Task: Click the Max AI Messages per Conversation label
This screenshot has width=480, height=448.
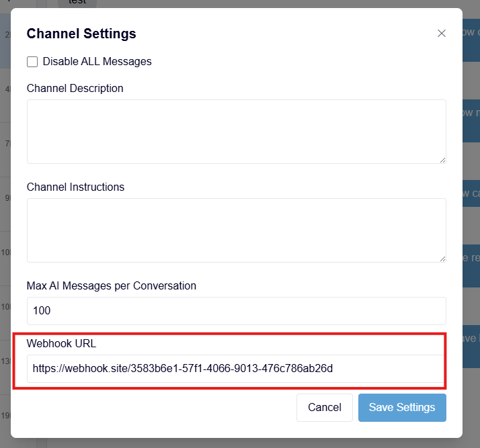Action: (112, 285)
